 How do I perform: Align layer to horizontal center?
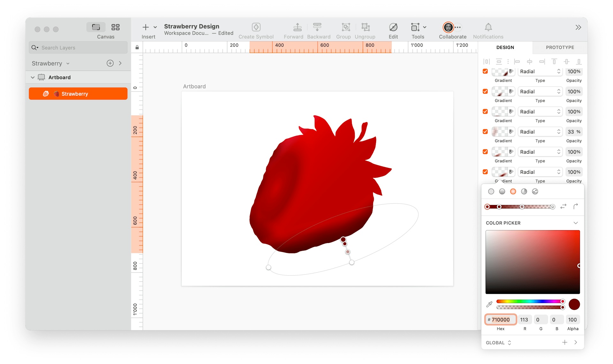coord(529,62)
